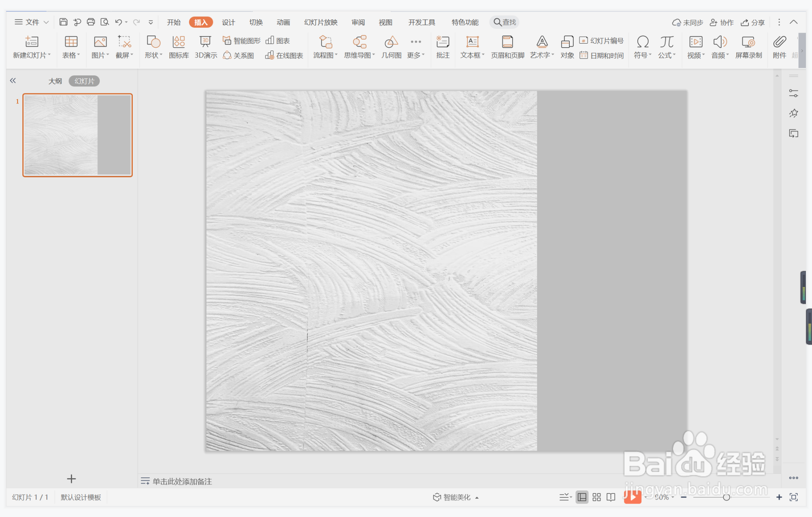Viewport: 812px width, 517px height.
Task: Start slideshow with orange play button
Action: pyautogui.click(x=632, y=497)
